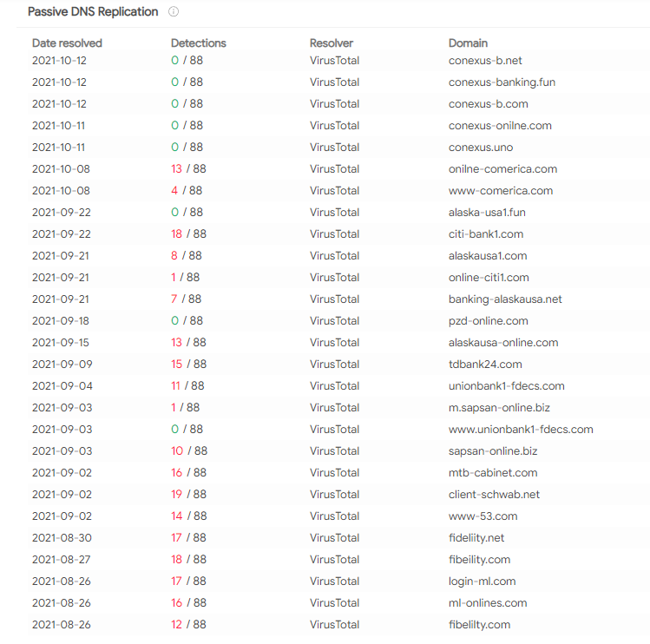Viewport: 650px width, 644px height.
Task: Click the Date resolved column header
Action: pos(67,43)
